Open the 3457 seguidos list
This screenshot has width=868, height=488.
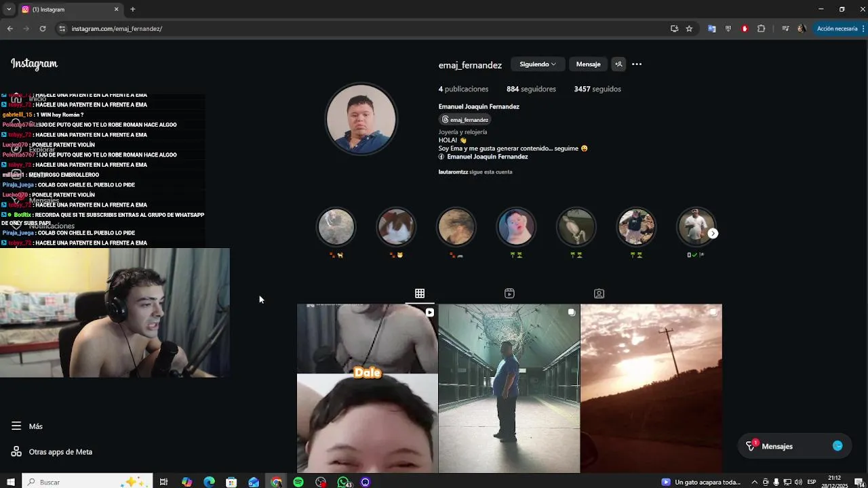(597, 89)
